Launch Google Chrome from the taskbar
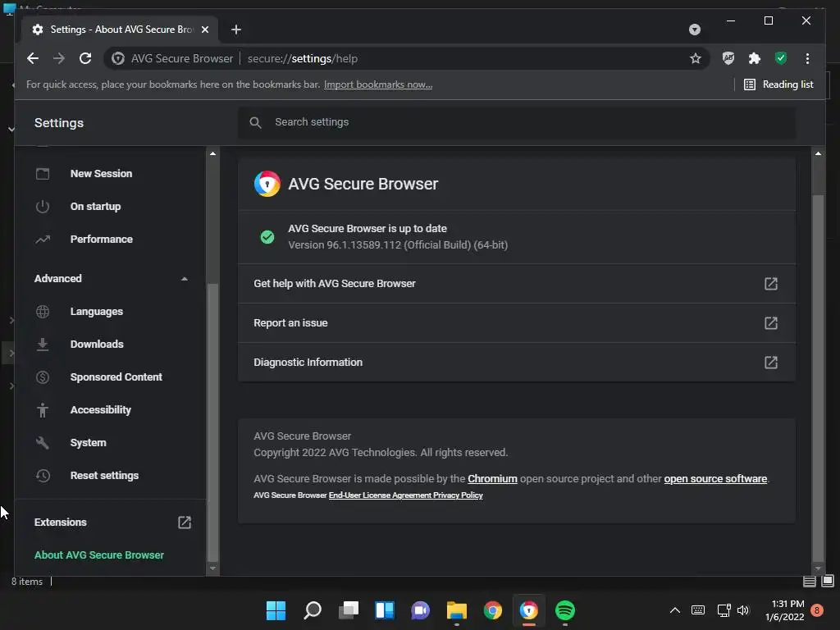This screenshot has height=630, width=840. pyautogui.click(x=493, y=610)
